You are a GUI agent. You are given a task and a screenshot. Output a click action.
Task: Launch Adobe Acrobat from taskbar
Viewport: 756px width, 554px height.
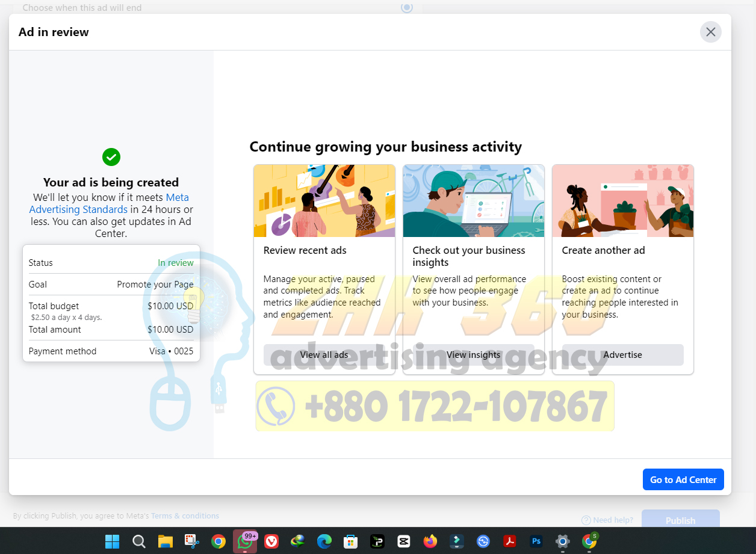[510, 541]
